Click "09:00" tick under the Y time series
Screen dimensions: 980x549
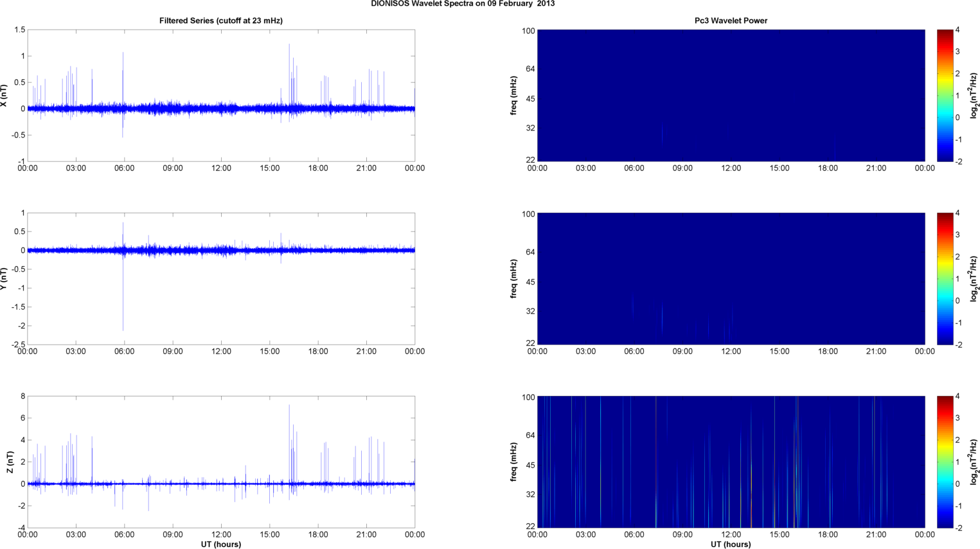[x=173, y=352]
